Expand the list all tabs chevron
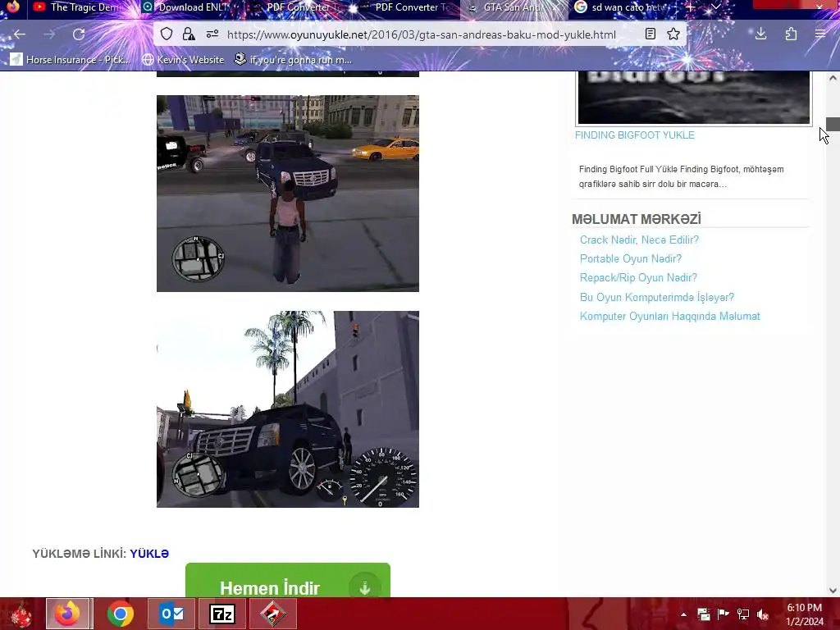This screenshot has height=630, width=840. pyautogui.click(x=715, y=7)
